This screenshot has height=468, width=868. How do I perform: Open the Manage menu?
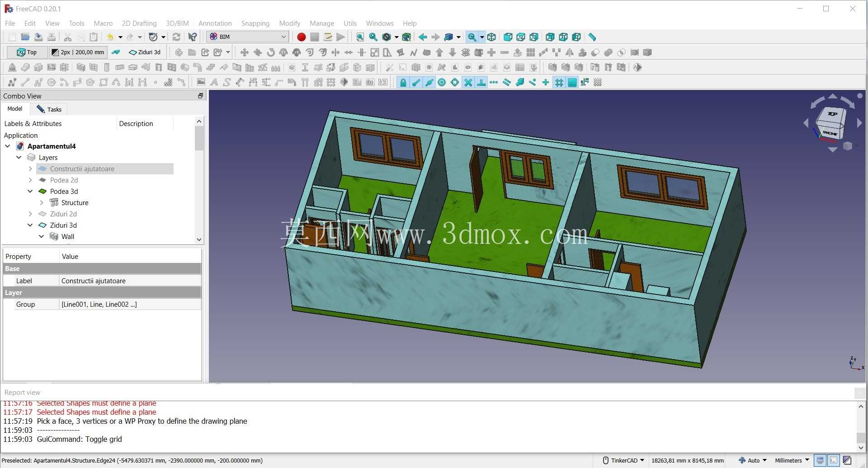pos(322,23)
